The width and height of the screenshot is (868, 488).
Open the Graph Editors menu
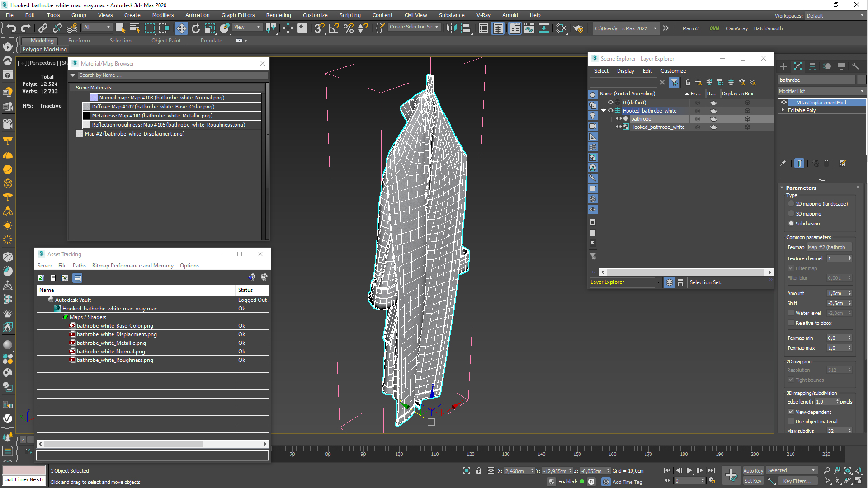click(x=238, y=15)
